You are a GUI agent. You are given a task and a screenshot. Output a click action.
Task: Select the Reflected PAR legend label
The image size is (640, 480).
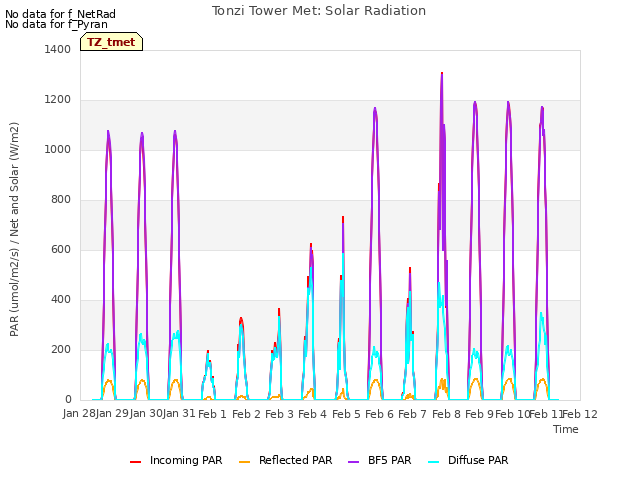pos(296,460)
